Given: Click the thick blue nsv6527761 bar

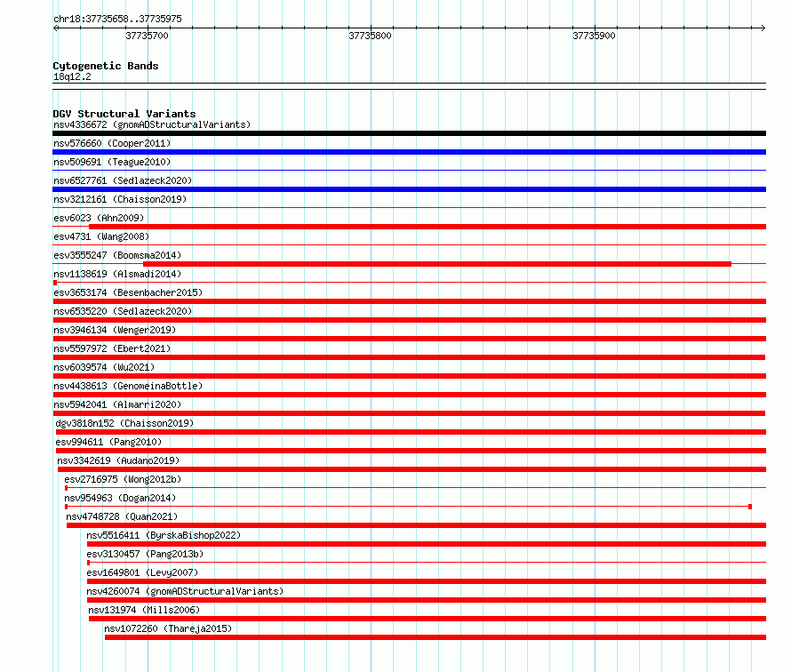Looking at the screenshot, I should 409,189.
